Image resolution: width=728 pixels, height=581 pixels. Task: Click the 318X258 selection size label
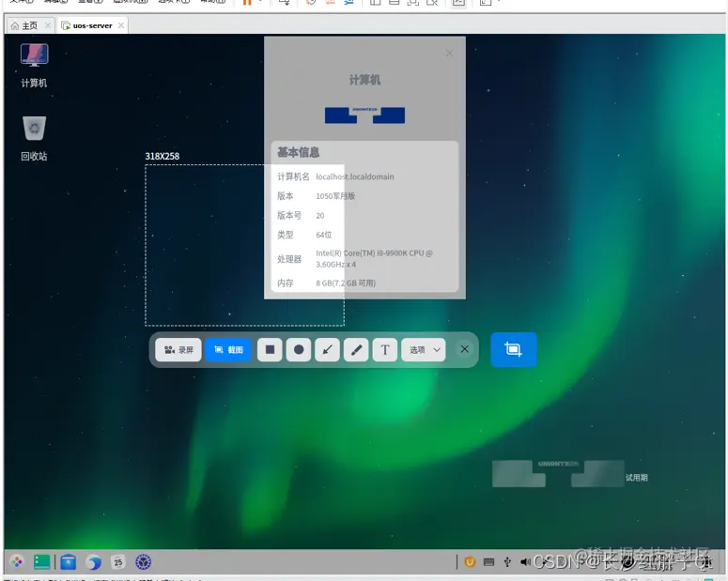tap(162, 157)
